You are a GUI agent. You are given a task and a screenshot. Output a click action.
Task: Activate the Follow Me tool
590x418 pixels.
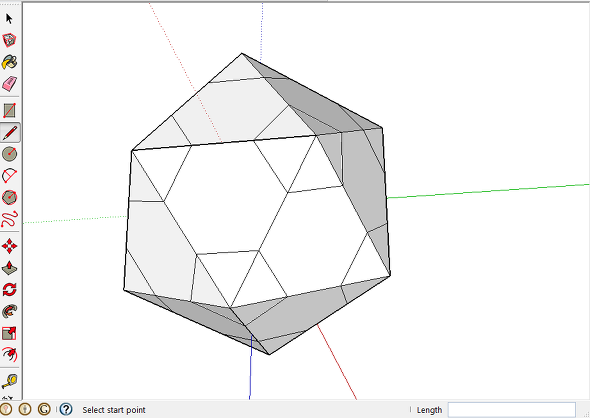tap(9, 312)
